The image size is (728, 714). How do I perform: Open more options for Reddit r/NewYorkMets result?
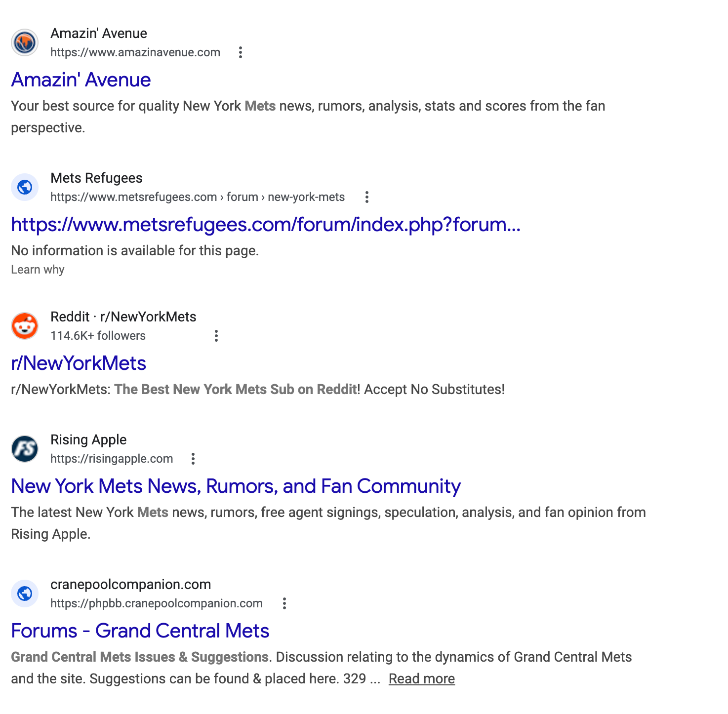[216, 336]
